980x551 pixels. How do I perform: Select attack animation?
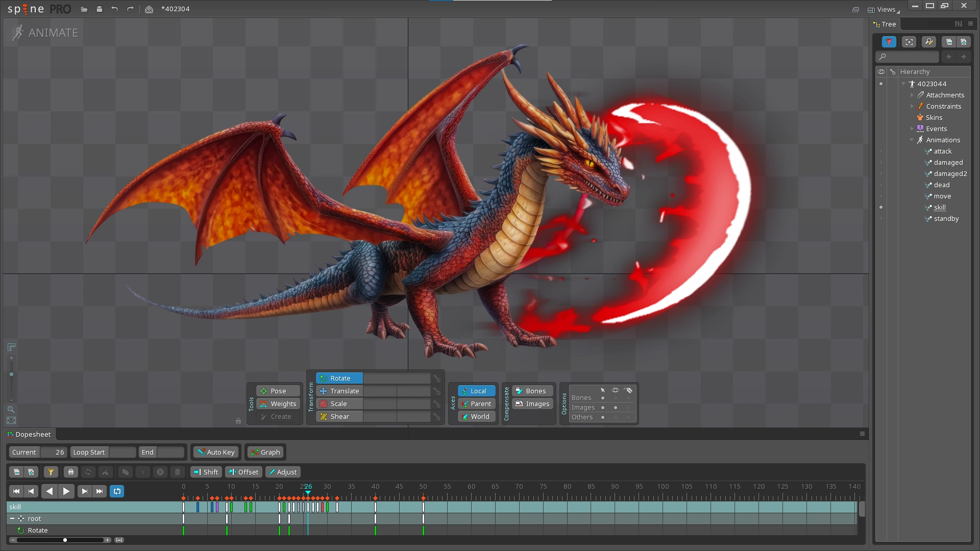tap(942, 151)
